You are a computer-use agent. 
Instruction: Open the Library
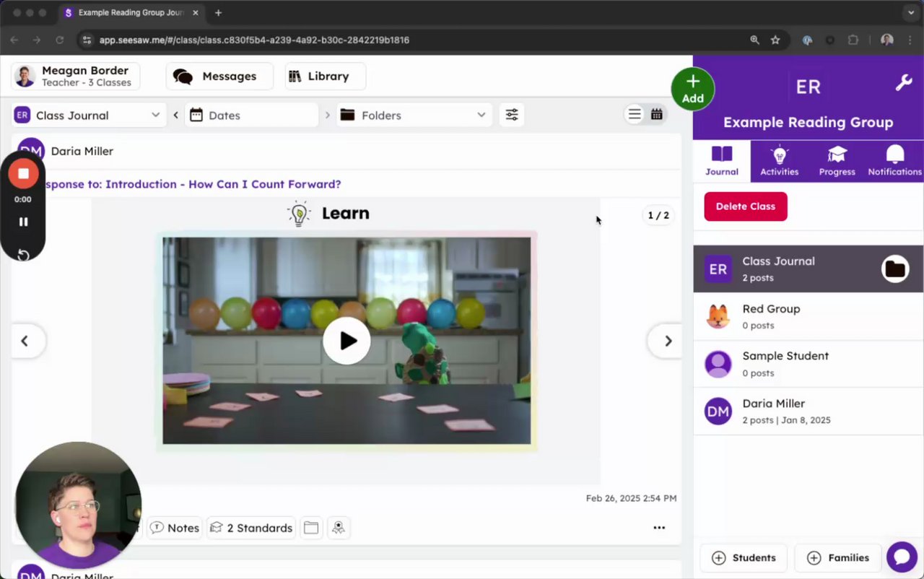click(x=325, y=77)
